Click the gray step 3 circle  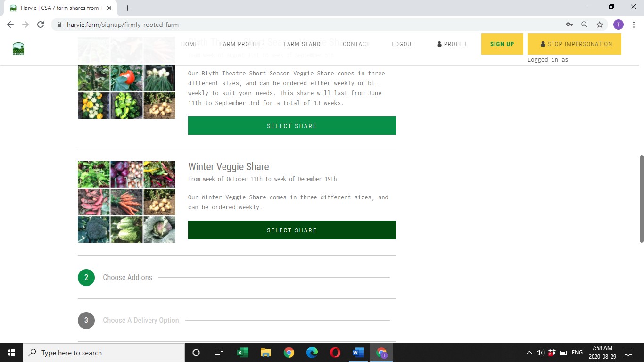click(86, 320)
